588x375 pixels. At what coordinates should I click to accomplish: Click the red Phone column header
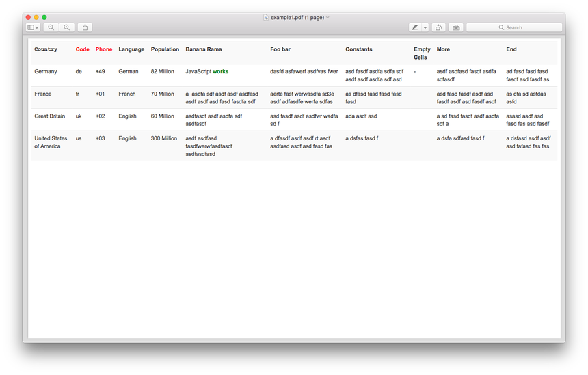[104, 49]
